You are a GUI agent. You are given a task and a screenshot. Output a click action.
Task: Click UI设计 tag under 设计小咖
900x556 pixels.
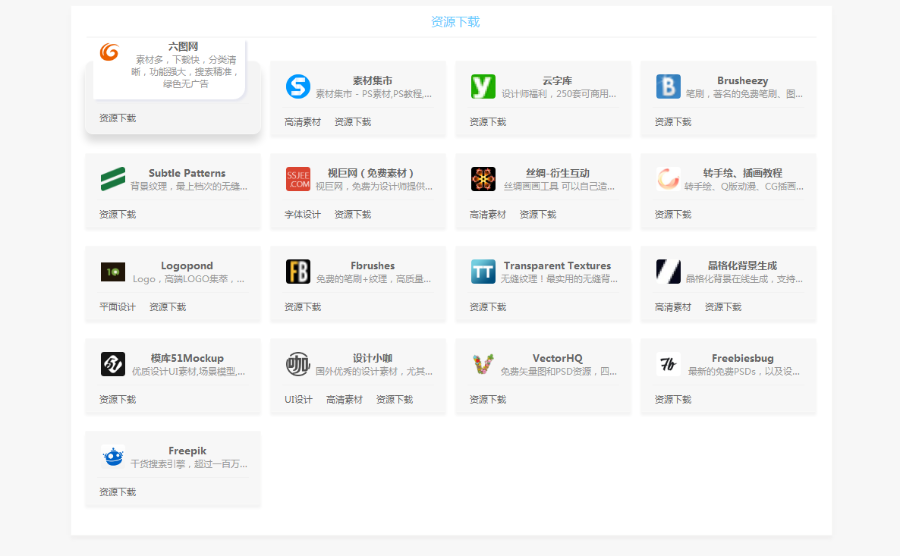(298, 400)
